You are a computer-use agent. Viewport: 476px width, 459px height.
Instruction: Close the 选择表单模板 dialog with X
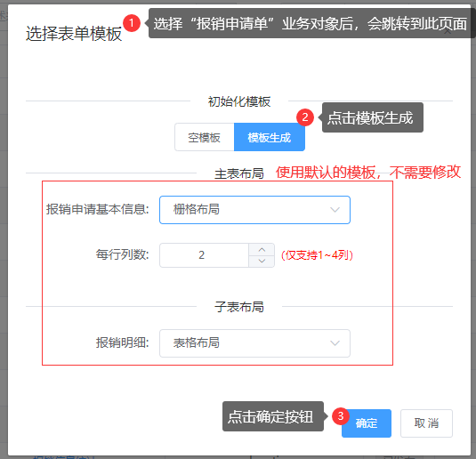[448, 31]
